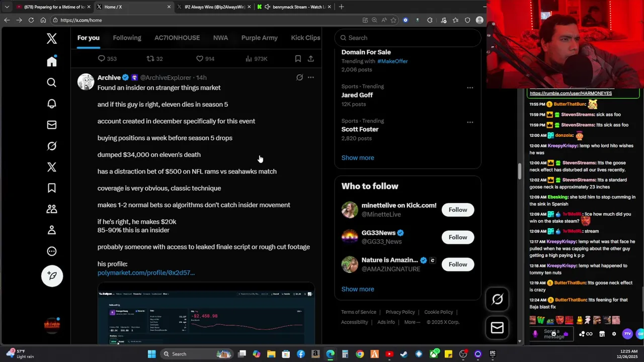Show more trending topics
The width and height of the screenshot is (644, 362).
358,158
